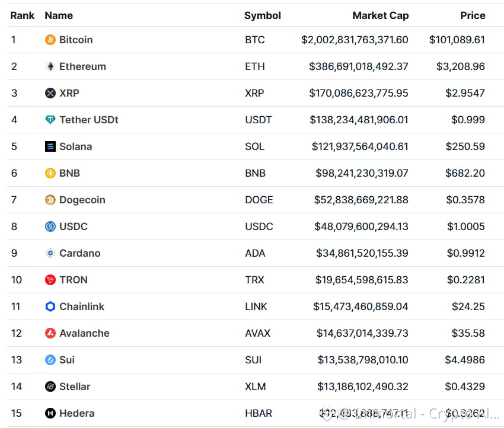This screenshot has height=428, width=504.
Task: Open the Dogecoin name link
Action: pos(82,200)
